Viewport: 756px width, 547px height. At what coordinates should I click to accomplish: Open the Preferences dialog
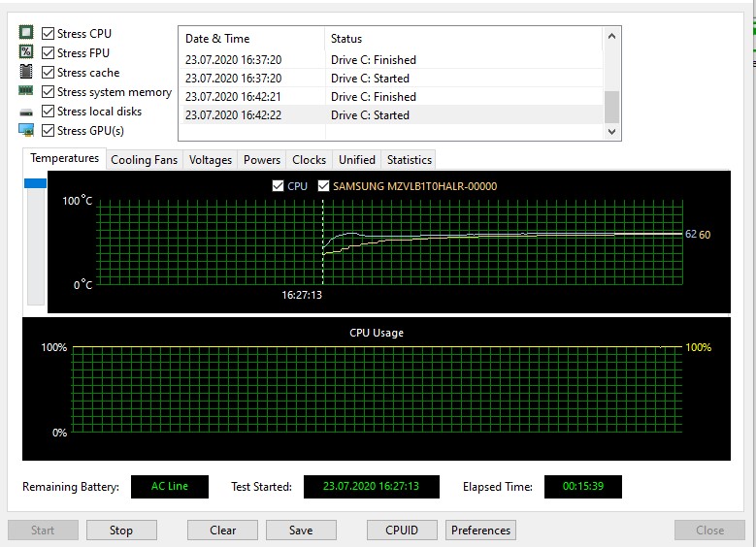point(480,531)
